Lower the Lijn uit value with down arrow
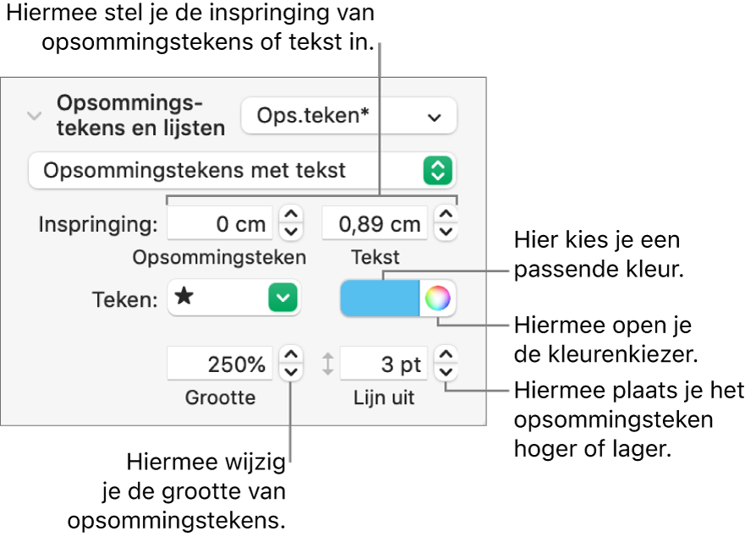The width and height of the screenshot is (756, 542). [446, 371]
